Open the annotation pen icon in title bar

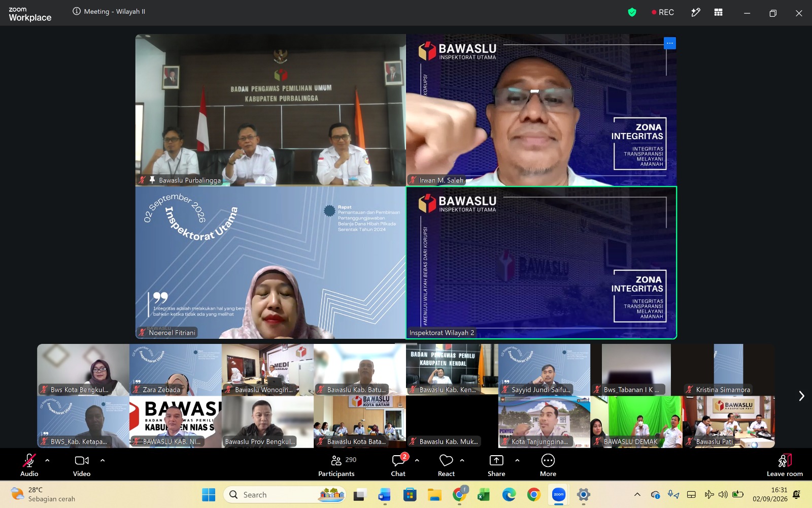pyautogui.click(x=696, y=12)
